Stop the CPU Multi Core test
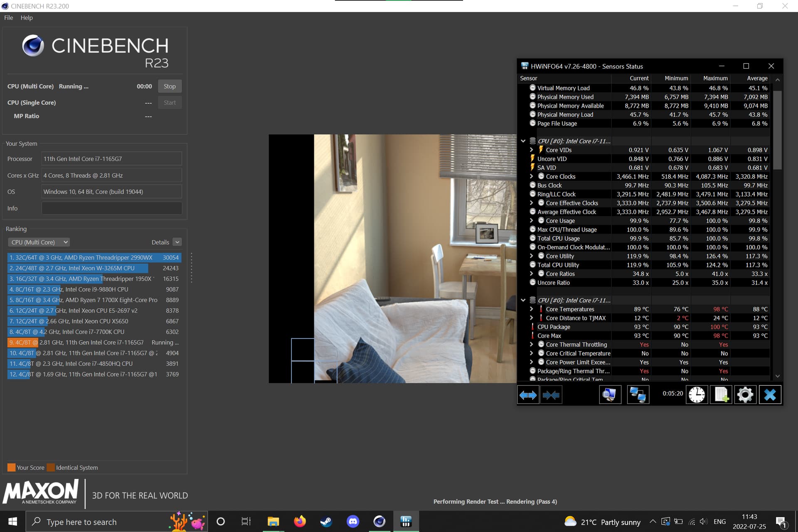Image resolution: width=798 pixels, height=532 pixels. coord(170,86)
